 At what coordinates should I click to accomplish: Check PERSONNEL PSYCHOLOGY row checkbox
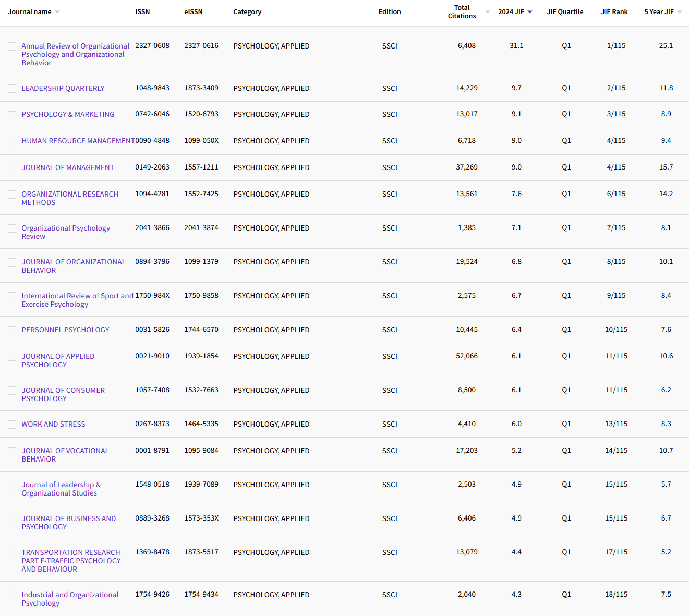pyautogui.click(x=12, y=330)
